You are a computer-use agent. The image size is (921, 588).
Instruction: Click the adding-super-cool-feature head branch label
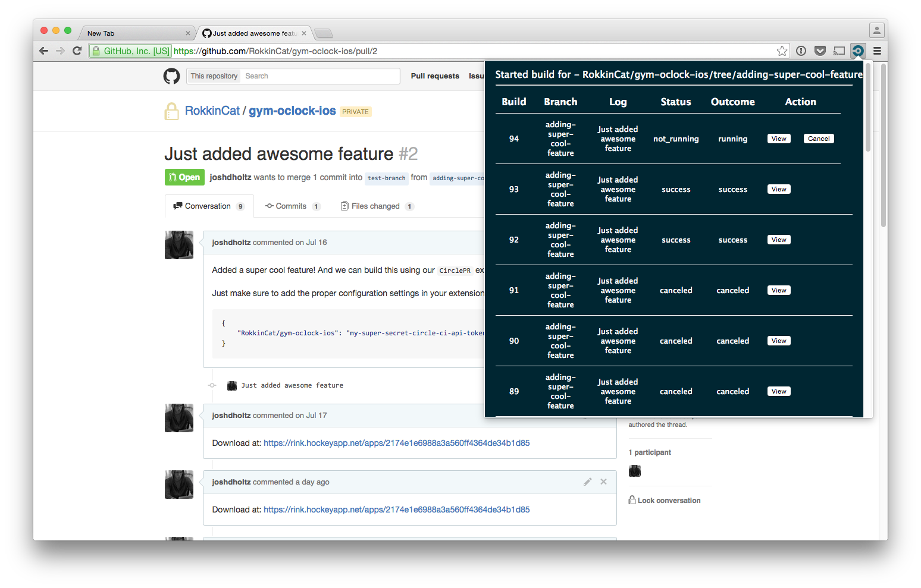tap(458, 178)
